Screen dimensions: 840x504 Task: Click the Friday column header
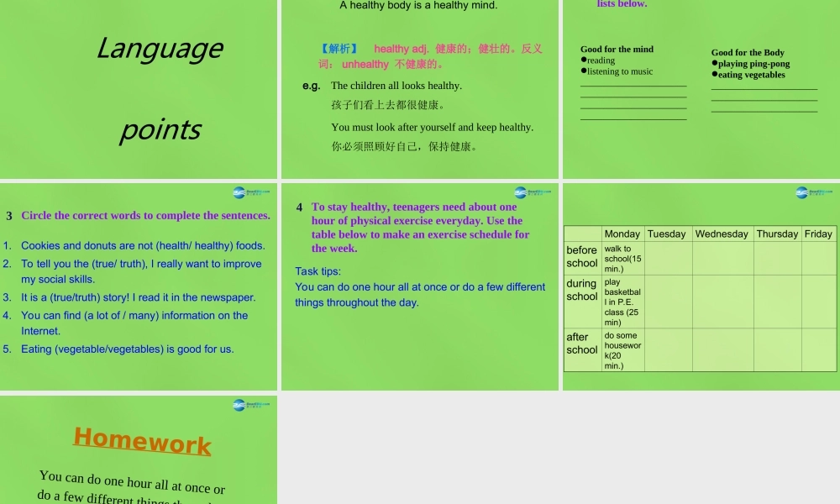817,234
